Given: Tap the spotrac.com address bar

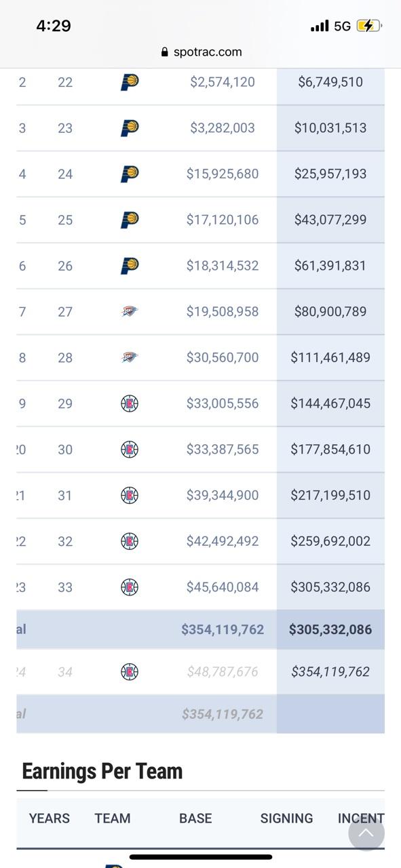Looking at the screenshot, I should click(201, 52).
